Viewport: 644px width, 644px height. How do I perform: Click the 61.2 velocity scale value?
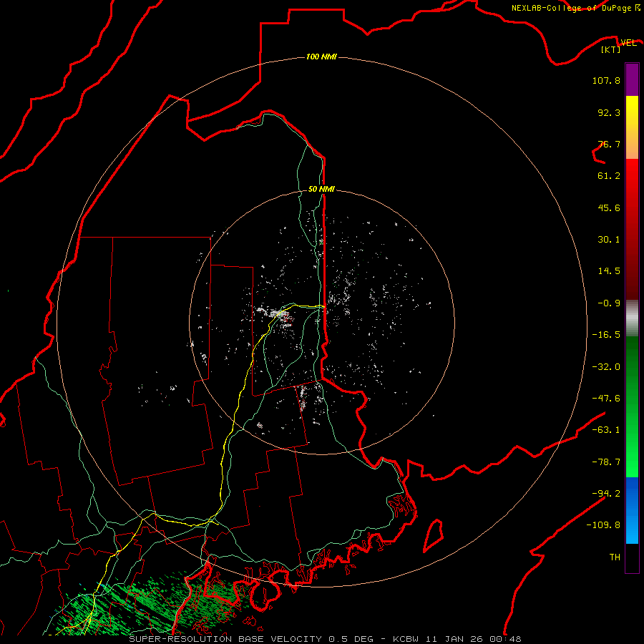point(609,176)
